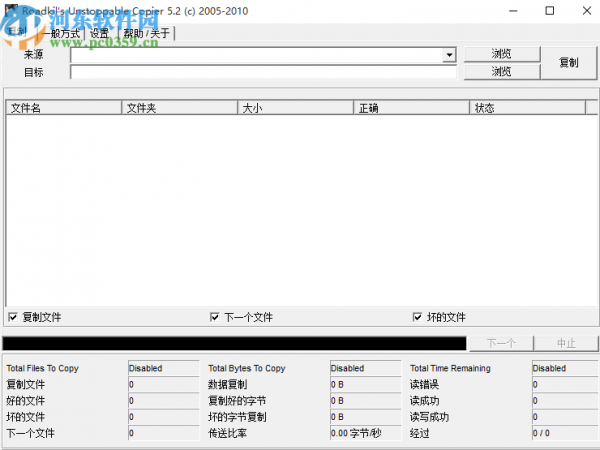Click the black copy progress bar
The image size is (600, 450).
pyautogui.click(x=234, y=343)
